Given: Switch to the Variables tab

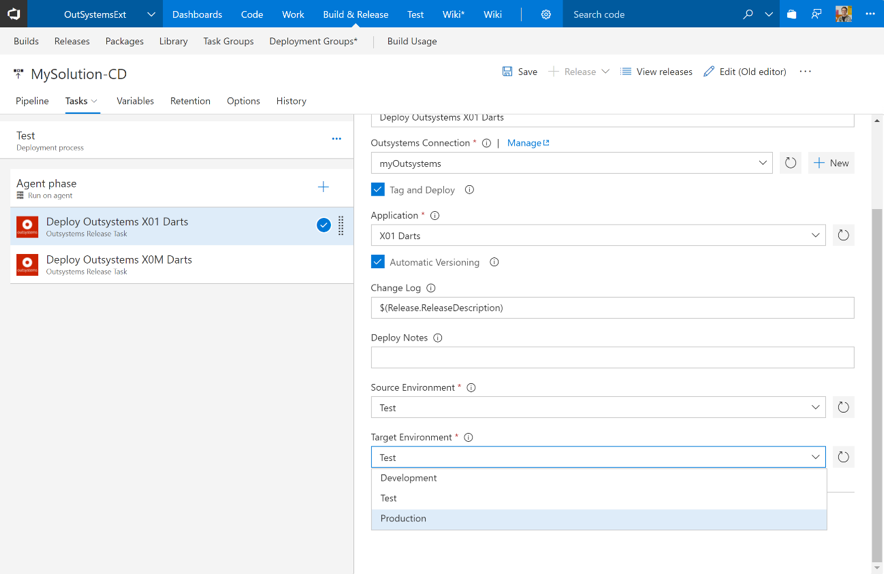Looking at the screenshot, I should click(x=135, y=101).
